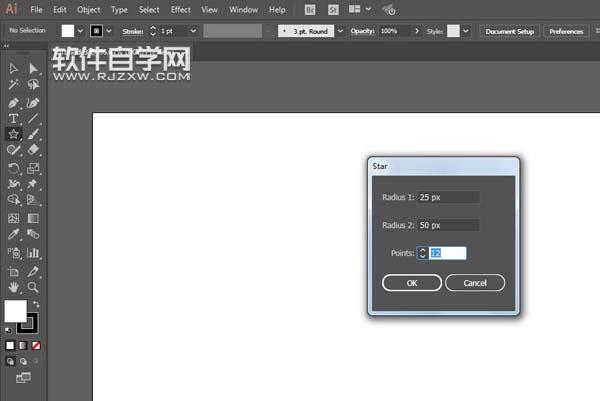Viewport: 600px width, 401px height.
Task: Expand the Opacity arrow
Action: point(417,31)
